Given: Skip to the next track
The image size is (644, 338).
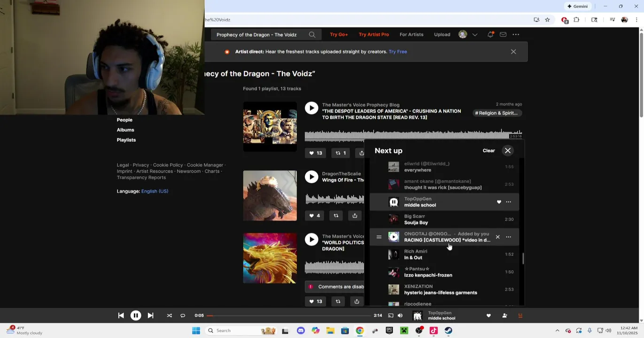Looking at the screenshot, I should (x=150, y=315).
